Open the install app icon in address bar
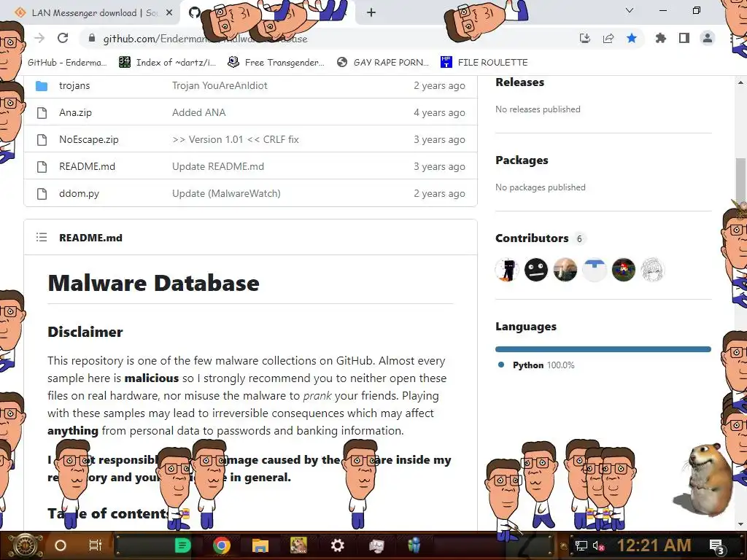747x560 pixels. 584,38
